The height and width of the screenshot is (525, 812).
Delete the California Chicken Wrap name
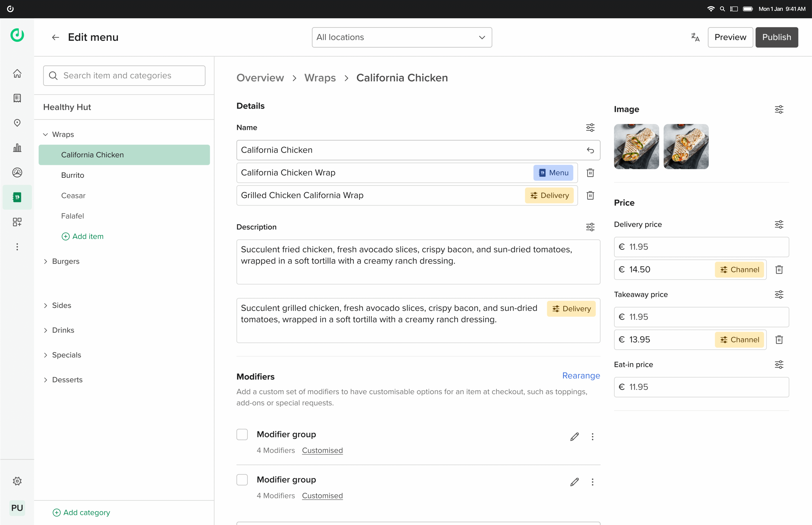(x=590, y=173)
